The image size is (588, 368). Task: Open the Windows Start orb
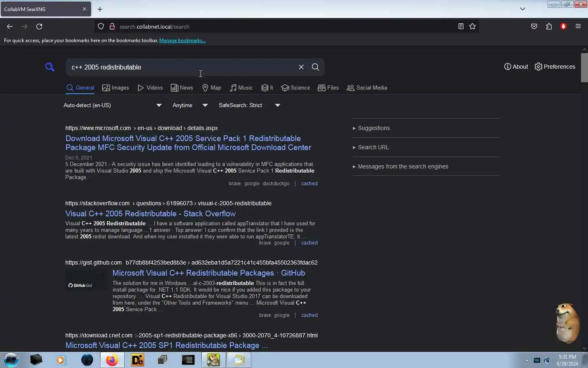point(11,360)
